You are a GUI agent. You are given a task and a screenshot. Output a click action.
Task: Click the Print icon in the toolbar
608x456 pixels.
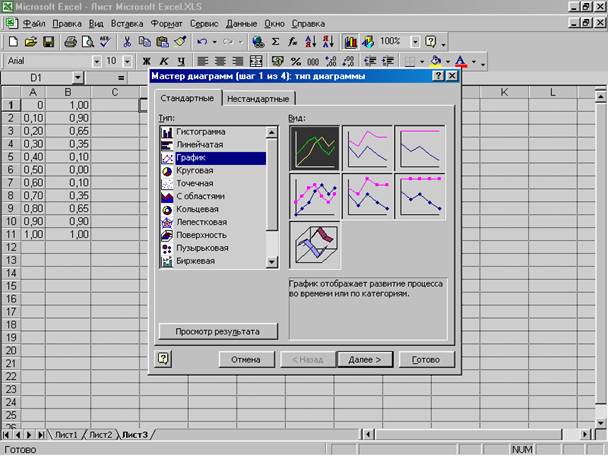(72, 42)
